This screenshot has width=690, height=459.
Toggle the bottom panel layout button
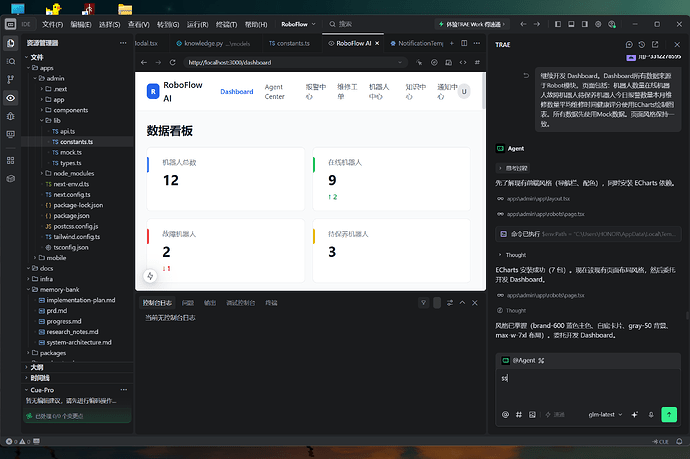click(571, 24)
